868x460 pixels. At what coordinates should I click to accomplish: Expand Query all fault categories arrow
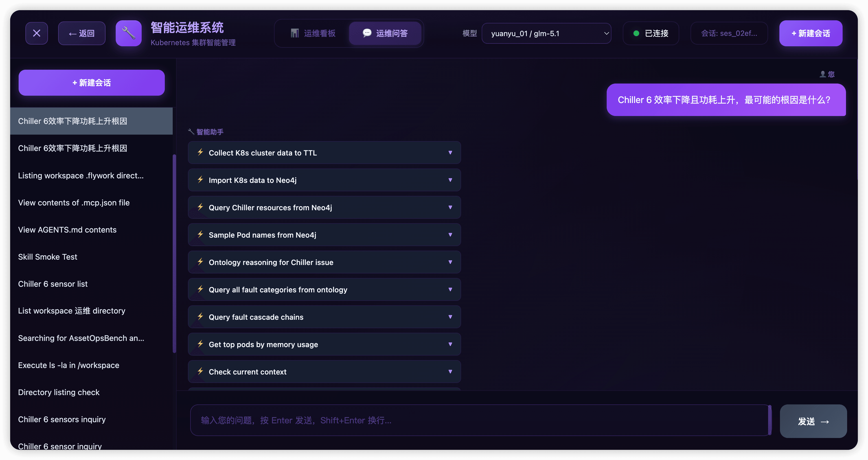pos(450,289)
